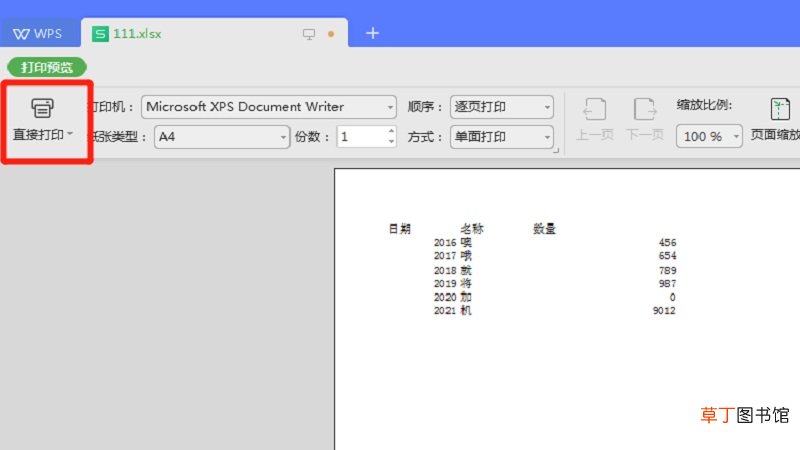Click the 名称 header in preview

pos(472,229)
